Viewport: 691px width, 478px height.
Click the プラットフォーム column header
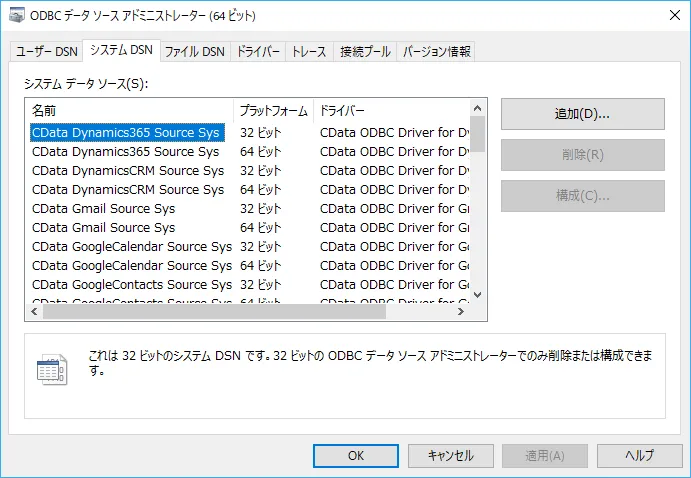tap(273, 109)
